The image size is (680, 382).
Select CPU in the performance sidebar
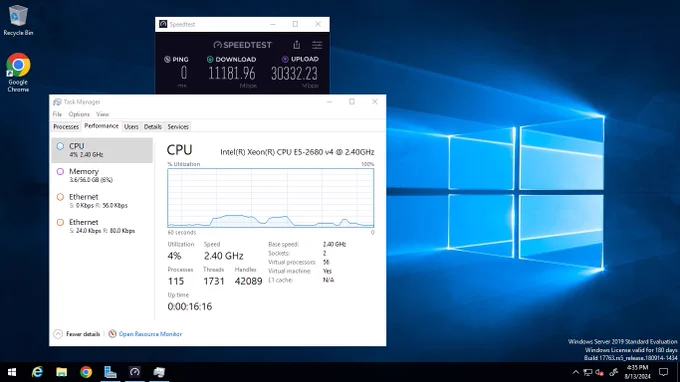point(102,150)
